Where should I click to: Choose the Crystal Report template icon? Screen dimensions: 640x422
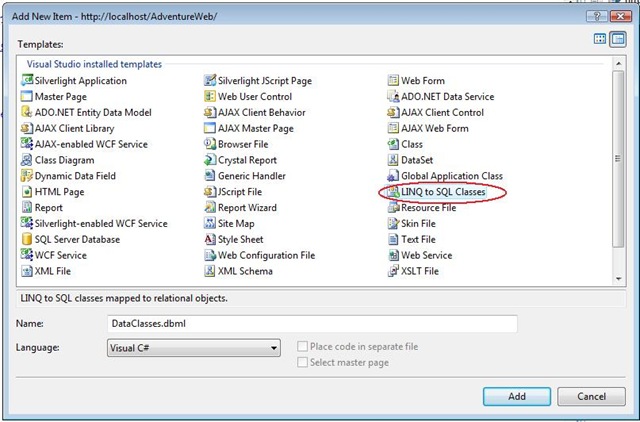click(210, 160)
